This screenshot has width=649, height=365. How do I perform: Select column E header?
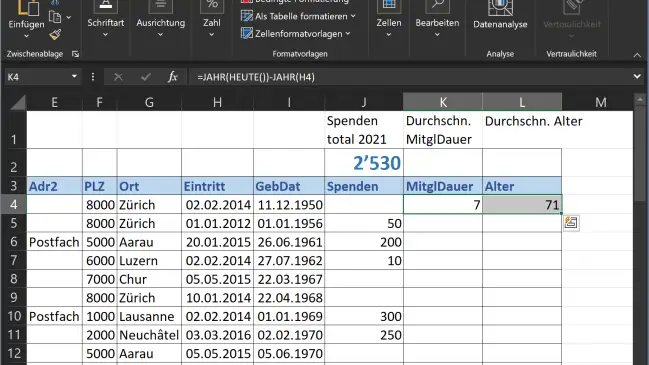[54, 102]
